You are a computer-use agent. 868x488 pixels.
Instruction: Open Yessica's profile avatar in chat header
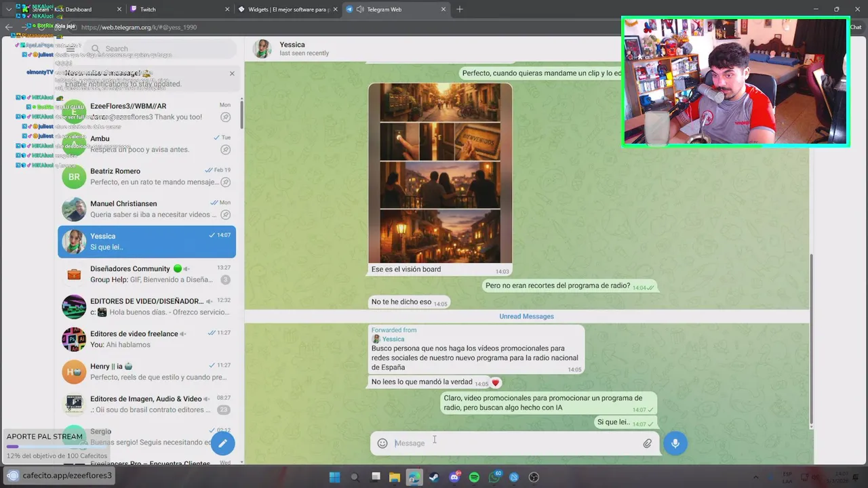(262, 49)
